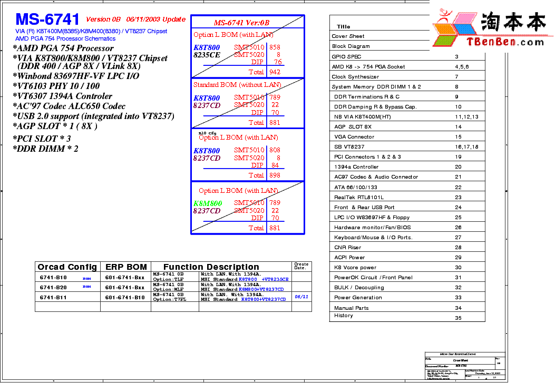Select the "AGP SLOT 8X" index row
This screenshot has width=555, height=392.
[407, 126]
